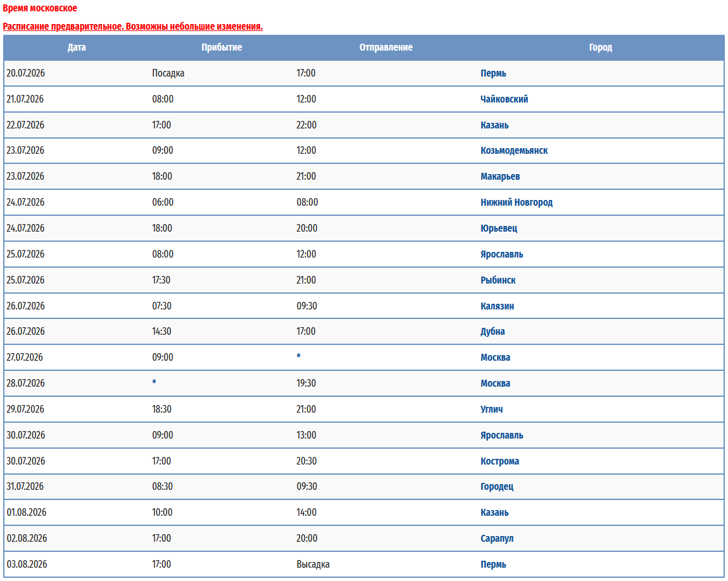The image size is (728, 581).
Task: Click the Дубна link
Action: tap(493, 332)
